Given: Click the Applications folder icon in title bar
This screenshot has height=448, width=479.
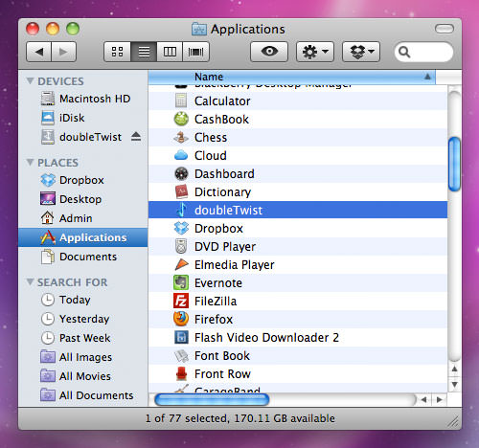Looking at the screenshot, I should [199, 29].
